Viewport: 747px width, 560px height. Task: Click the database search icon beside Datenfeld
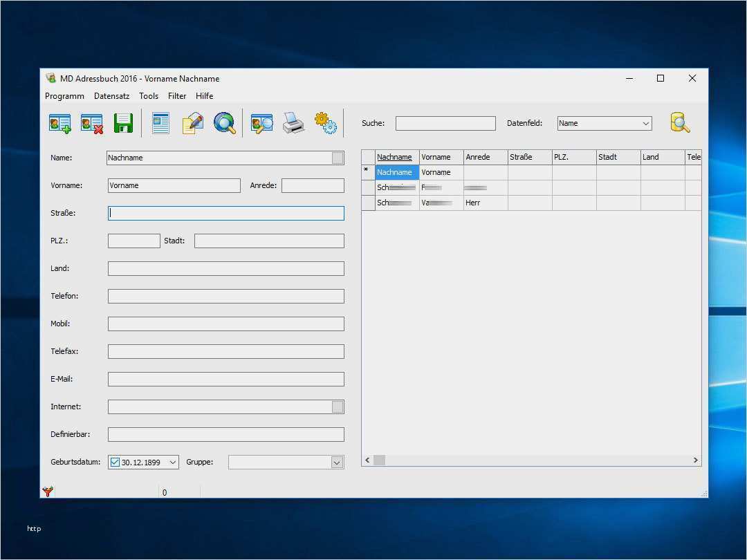(x=680, y=123)
